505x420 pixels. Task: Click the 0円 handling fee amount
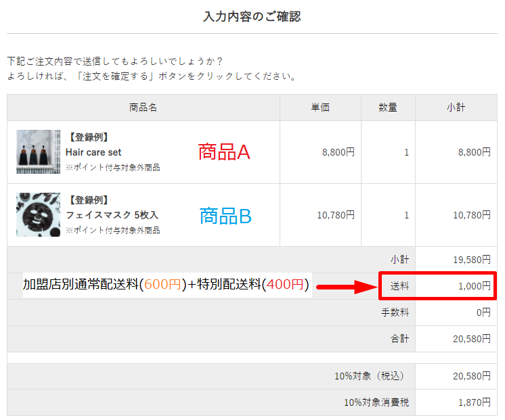coord(483,312)
